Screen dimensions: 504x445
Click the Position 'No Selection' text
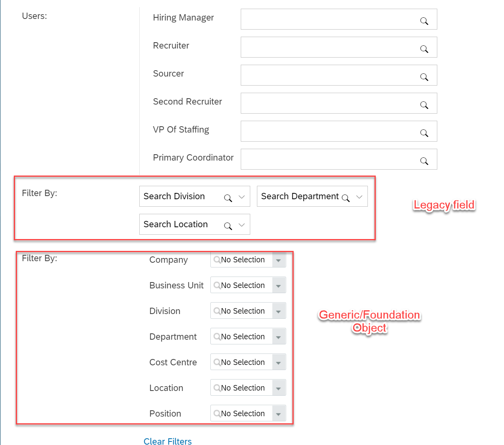(x=243, y=414)
